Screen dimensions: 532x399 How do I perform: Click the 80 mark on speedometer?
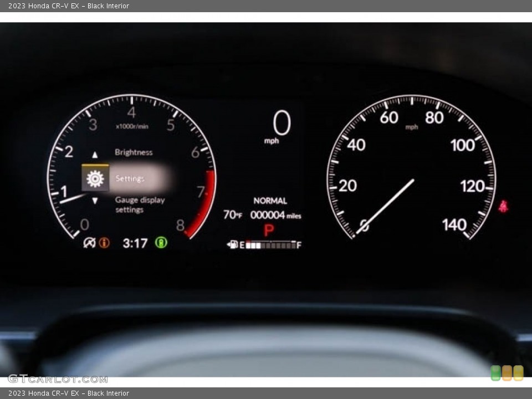434,117
